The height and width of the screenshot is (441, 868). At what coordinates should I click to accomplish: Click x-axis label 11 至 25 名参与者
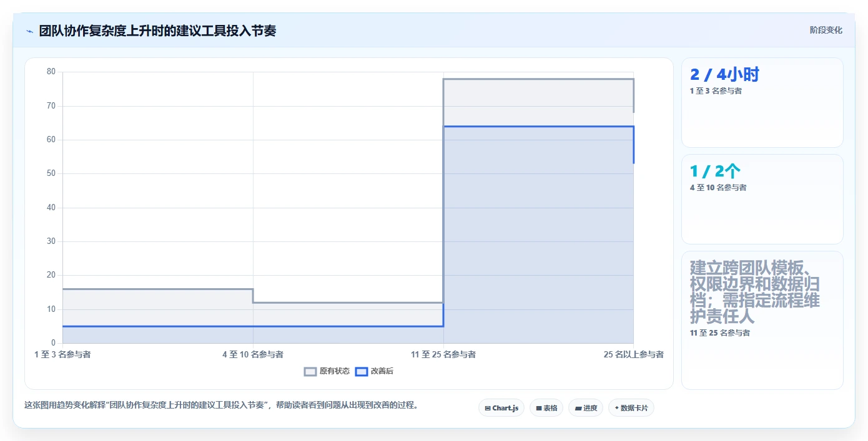[x=443, y=354]
